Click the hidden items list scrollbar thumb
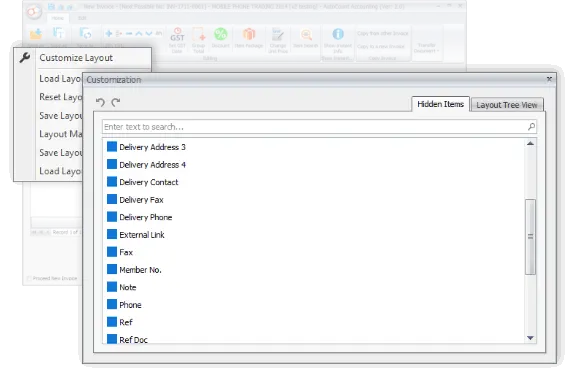 pyautogui.click(x=530, y=236)
